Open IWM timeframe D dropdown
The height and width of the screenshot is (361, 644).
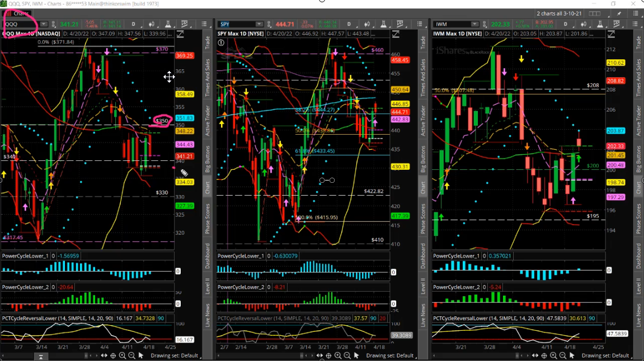566,24
